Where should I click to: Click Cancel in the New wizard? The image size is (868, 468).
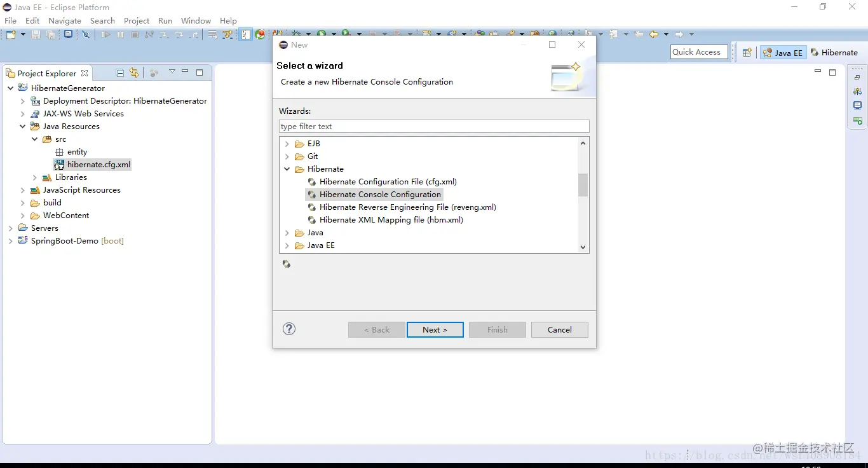(x=560, y=329)
